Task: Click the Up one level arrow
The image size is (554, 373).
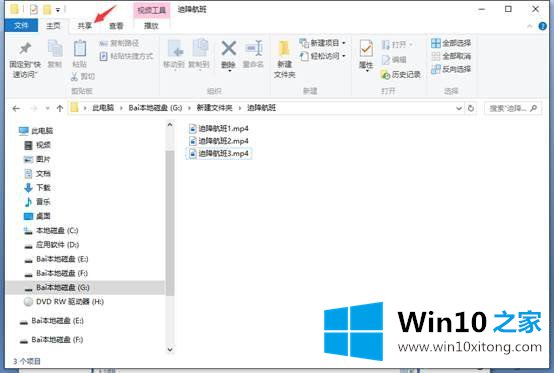Action: pyautogui.click(x=60, y=108)
